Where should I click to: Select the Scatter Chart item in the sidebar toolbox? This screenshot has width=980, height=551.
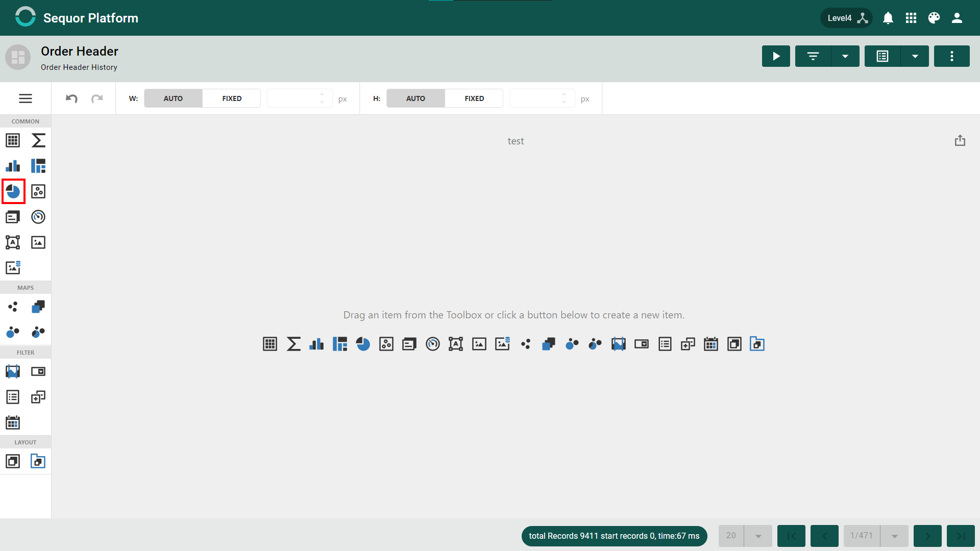coord(38,191)
